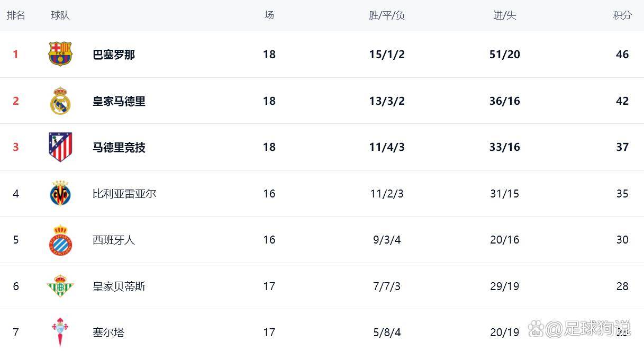Open the 马德里竞技 team name
Viewport: 644px width, 351px height.
(x=119, y=147)
